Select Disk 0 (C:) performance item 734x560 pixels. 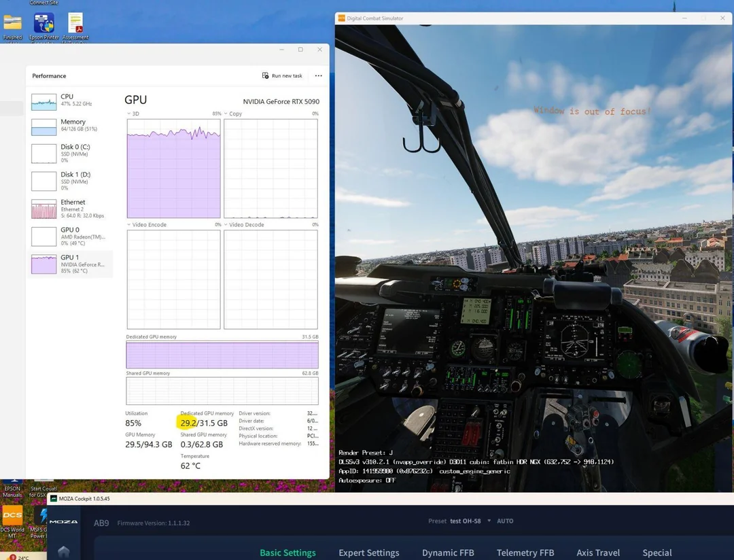[x=70, y=154]
